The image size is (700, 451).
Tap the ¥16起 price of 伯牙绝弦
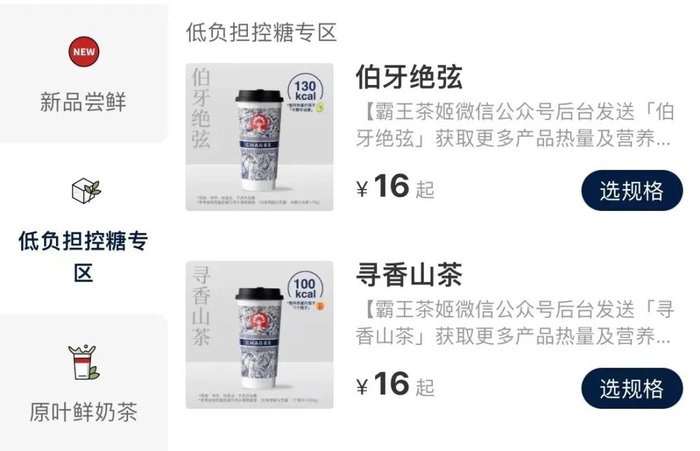395,187
